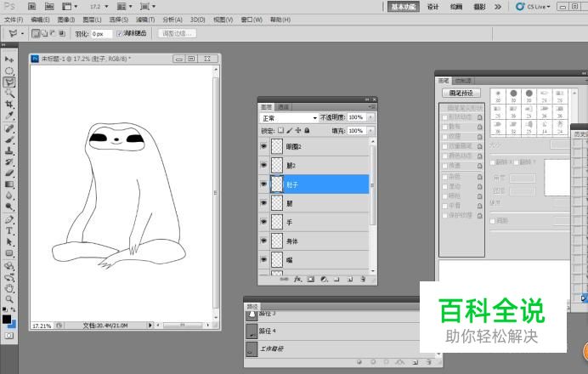Choose add to selection mode

tap(44, 34)
